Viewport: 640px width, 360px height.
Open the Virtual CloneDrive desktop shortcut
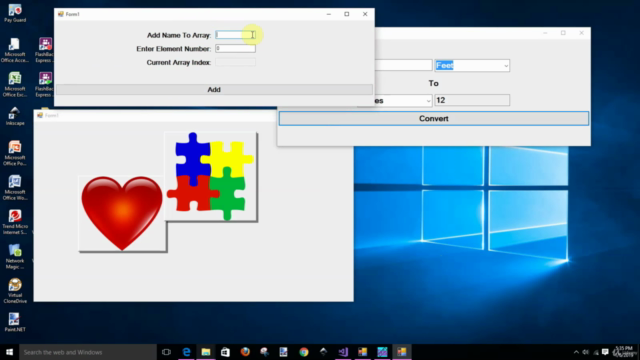click(x=15, y=291)
